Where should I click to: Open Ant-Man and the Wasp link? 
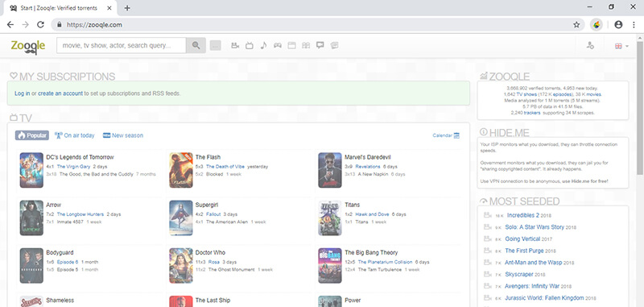tap(533, 262)
